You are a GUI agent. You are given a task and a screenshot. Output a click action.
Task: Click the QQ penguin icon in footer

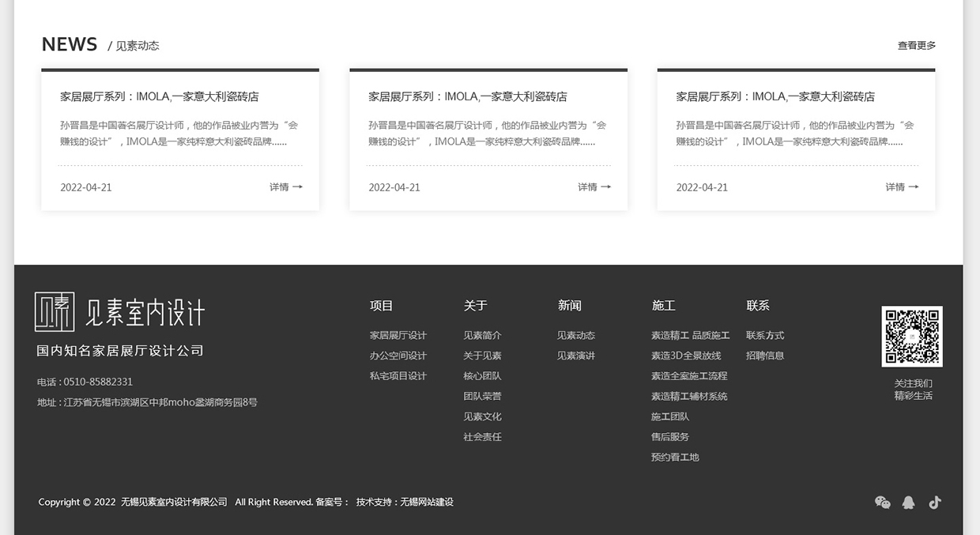pos(908,503)
